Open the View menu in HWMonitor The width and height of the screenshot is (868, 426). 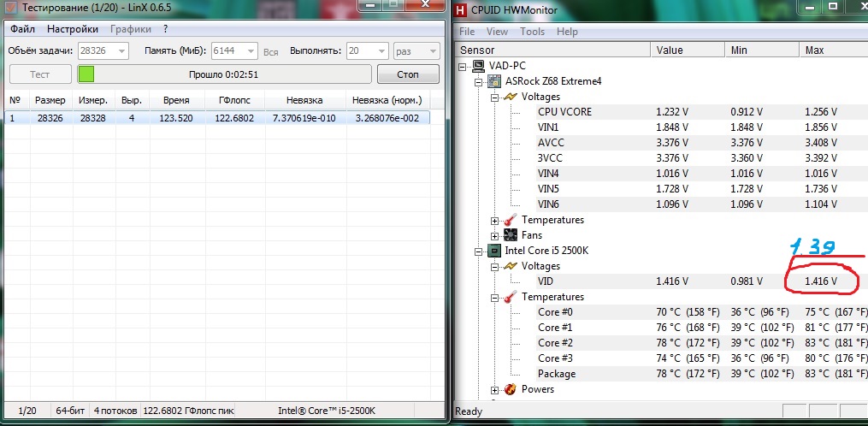point(497,32)
